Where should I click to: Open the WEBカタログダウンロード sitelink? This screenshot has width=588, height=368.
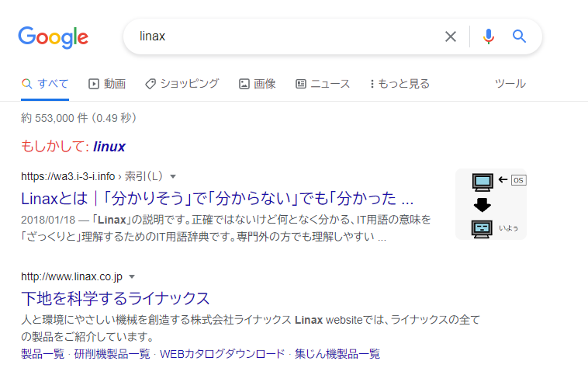click(x=223, y=354)
